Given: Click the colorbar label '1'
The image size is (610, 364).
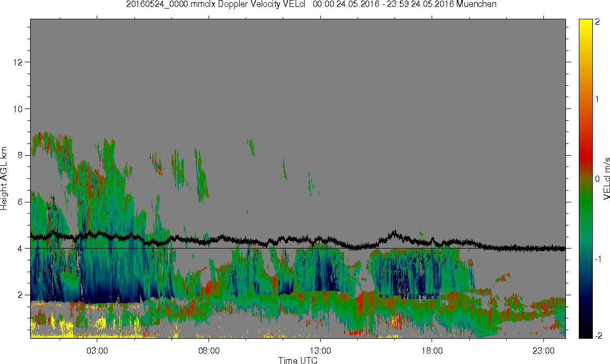Looking at the screenshot, I should [598, 99].
